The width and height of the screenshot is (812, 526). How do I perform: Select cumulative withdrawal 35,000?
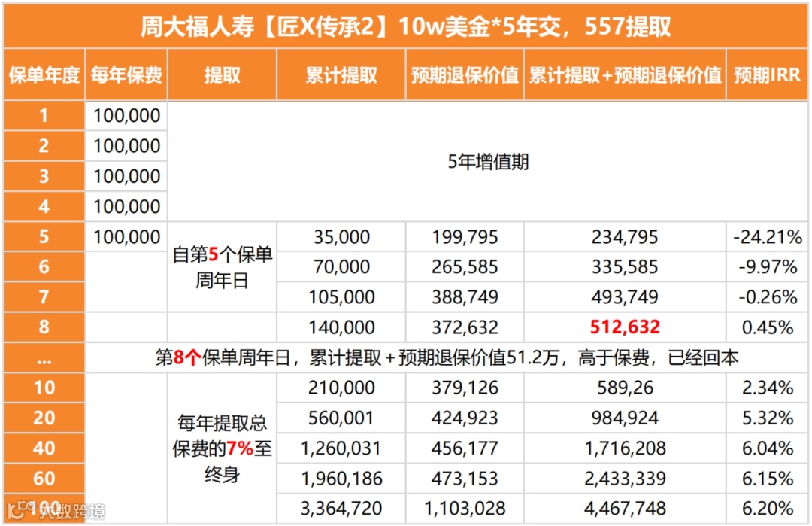pos(342,237)
